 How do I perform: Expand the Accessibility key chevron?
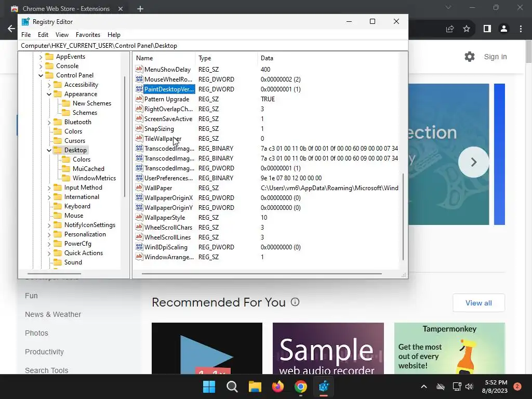pos(49,85)
